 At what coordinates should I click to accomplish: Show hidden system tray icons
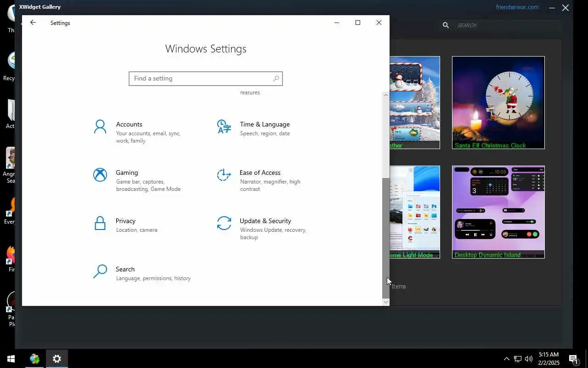pos(507,359)
